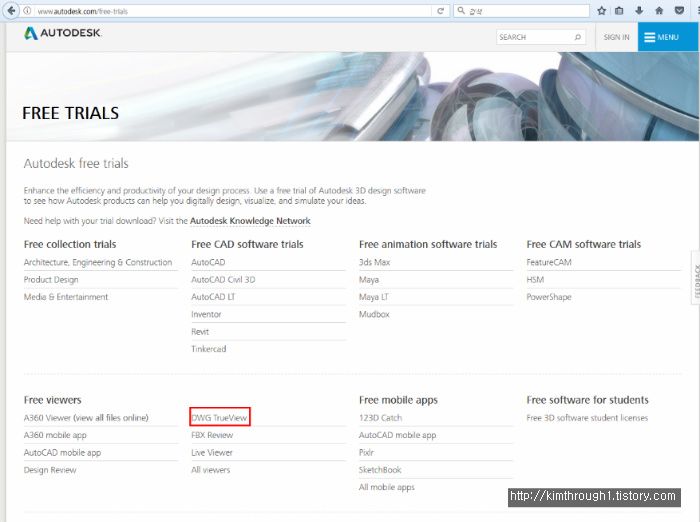Click the bookmark star icon
The width and height of the screenshot is (700, 522).
(x=601, y=11)
